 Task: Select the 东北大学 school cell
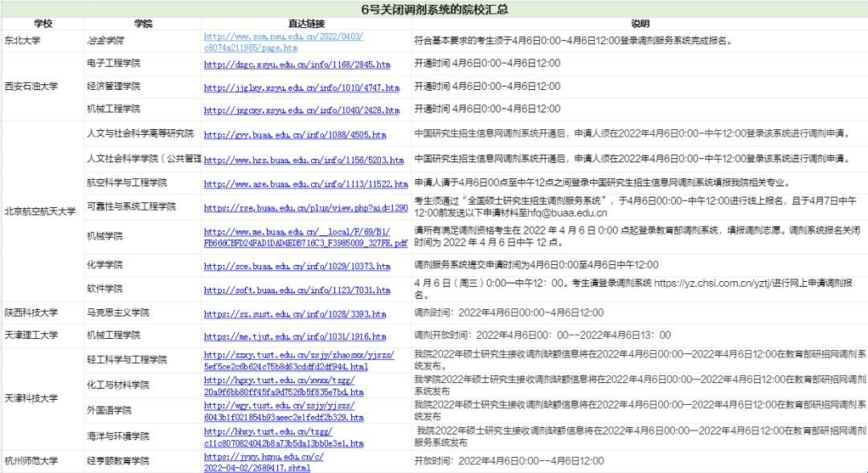[43, 41]
